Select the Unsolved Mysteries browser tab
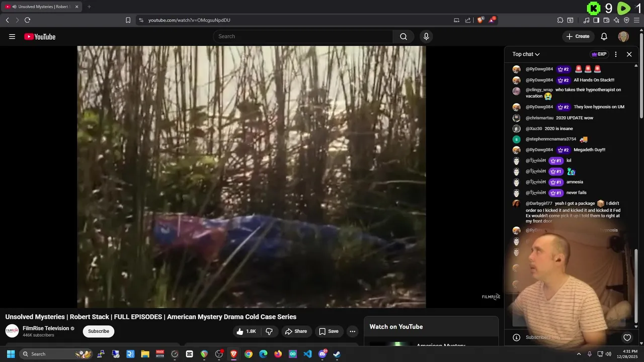 42,7
